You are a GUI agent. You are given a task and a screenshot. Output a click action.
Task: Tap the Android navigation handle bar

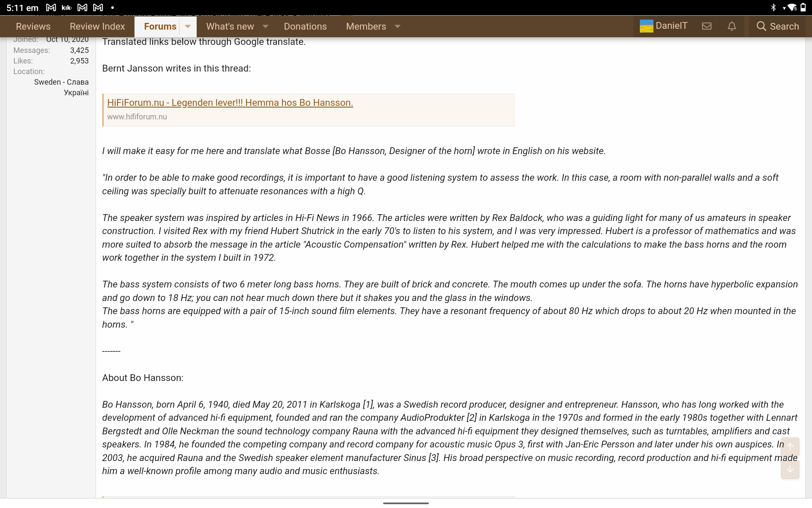point(406,503)
